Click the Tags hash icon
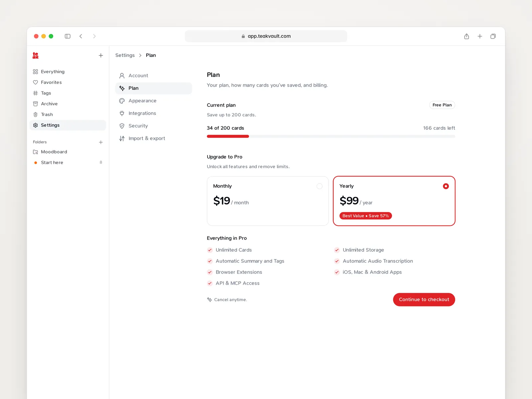This screenshot has width=532, height=399. (x=36, y=93)
